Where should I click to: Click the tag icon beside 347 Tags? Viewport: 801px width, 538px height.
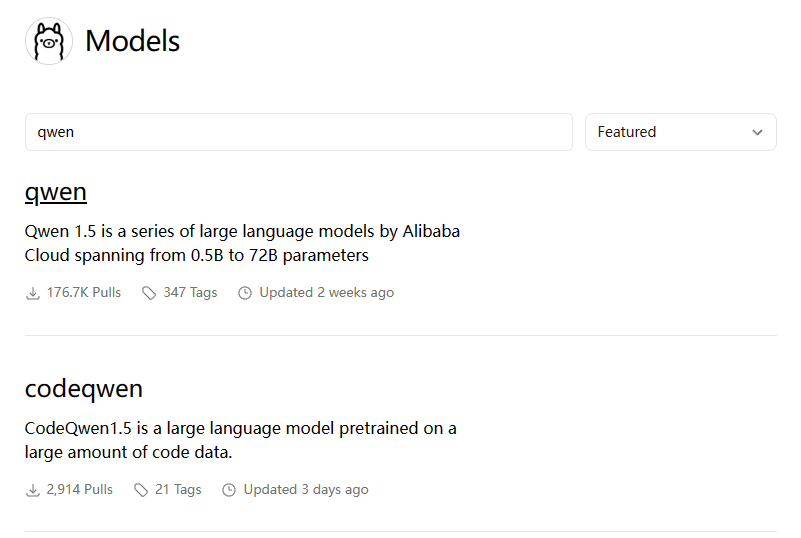tap(149, 293)
